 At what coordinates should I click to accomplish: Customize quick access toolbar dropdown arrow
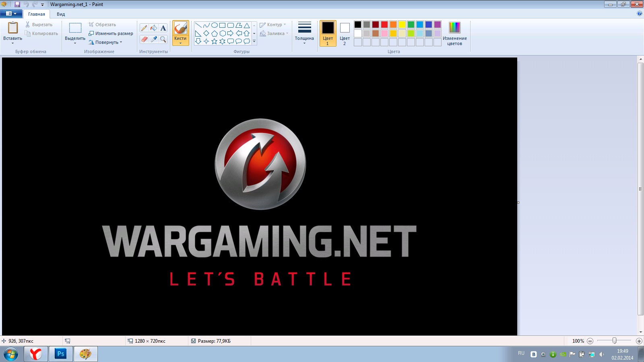[x=42, y=5]
